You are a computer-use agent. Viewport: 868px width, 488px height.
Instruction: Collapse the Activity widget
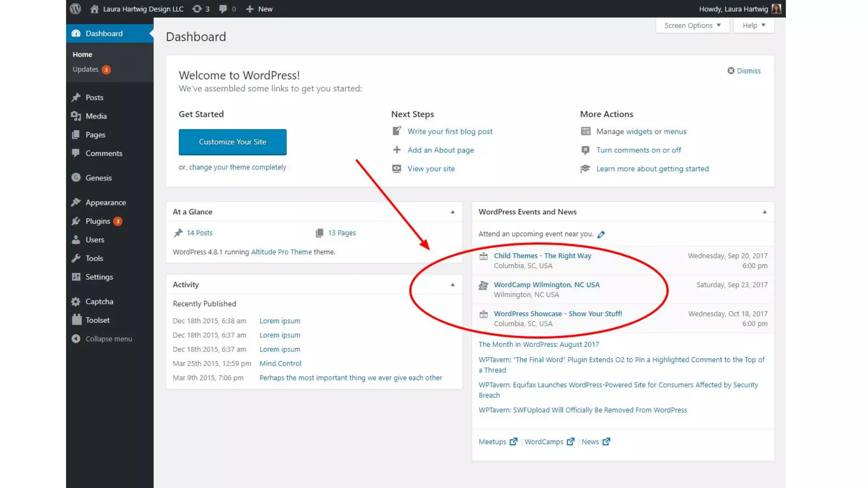tap(453, 285)
